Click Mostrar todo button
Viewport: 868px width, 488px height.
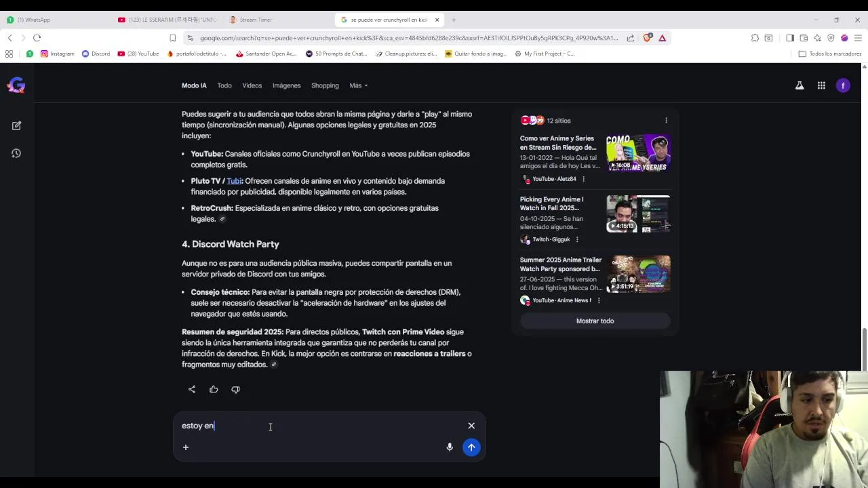point(595,321)
